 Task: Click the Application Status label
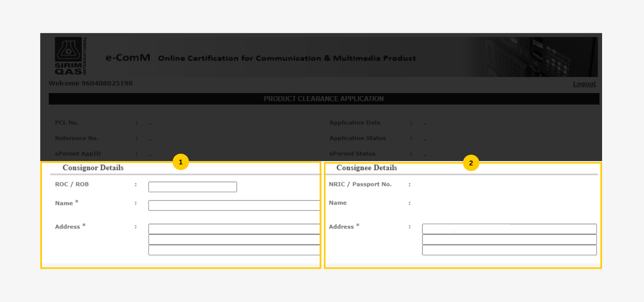point(357,138)
